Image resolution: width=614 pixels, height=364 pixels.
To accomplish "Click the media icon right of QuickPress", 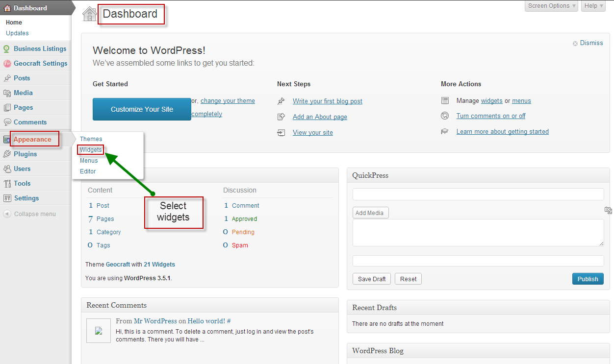I will point(608,210).
